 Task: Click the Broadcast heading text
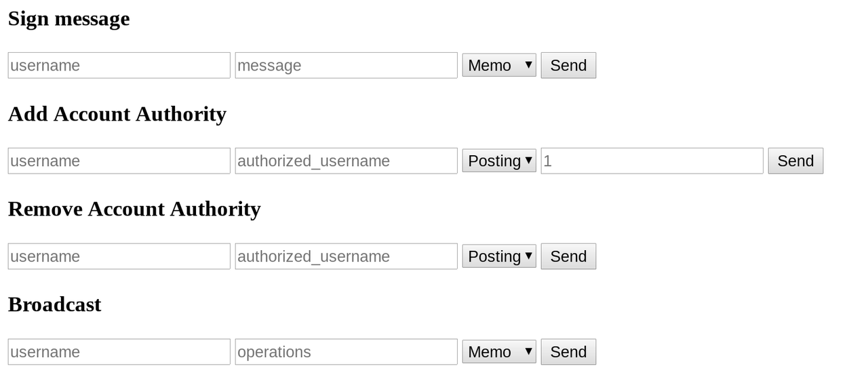coord(54,304)
